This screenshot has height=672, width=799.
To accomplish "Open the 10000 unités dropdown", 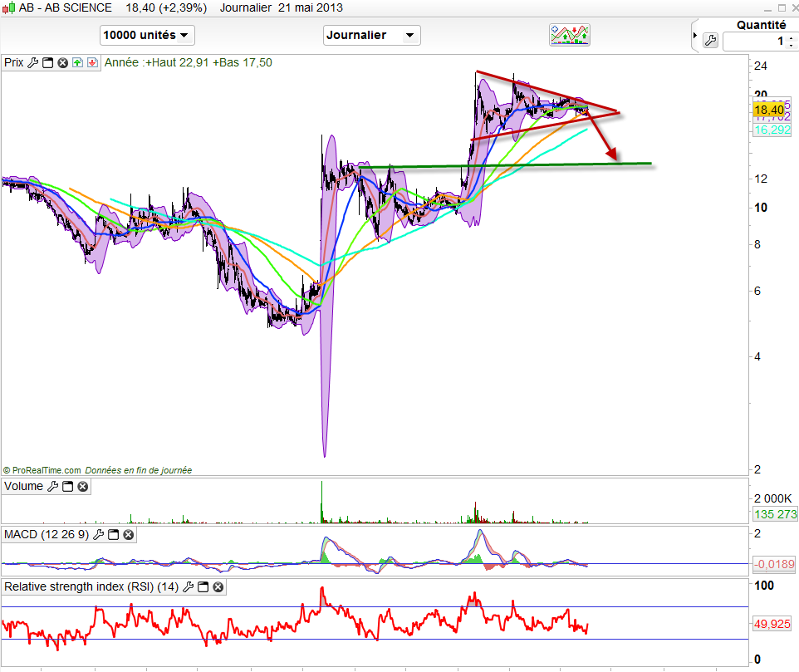I will click(x=147, y=35).
